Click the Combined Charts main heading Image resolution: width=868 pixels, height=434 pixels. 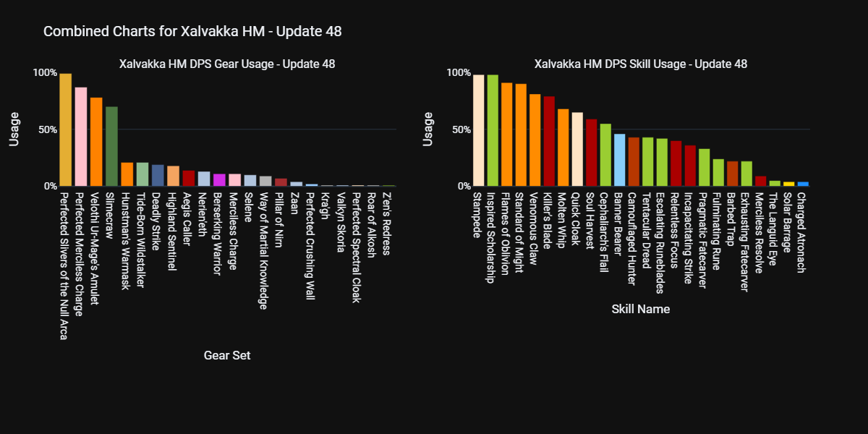coord(192,31)
